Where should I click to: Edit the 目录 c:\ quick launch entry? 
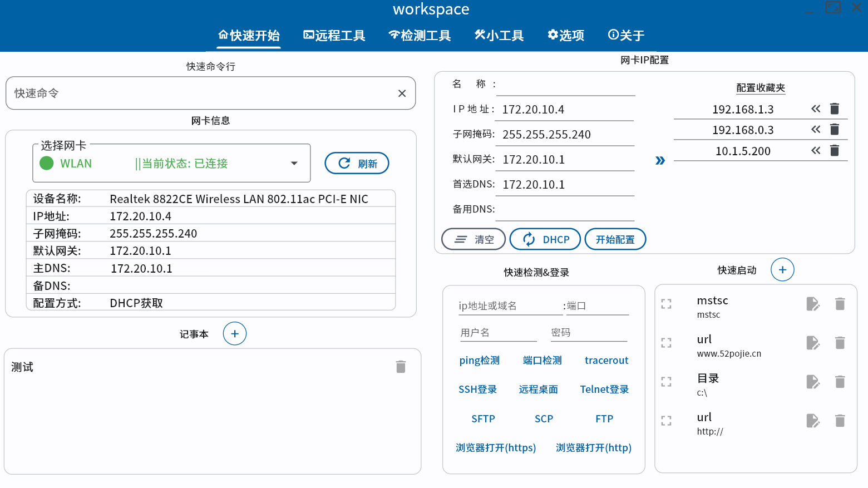[813, 382]
